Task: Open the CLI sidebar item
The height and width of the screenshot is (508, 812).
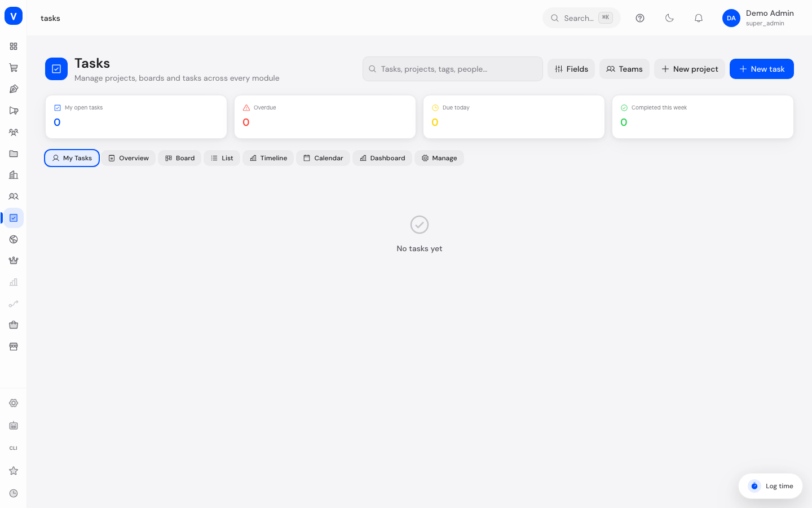Action: coord(14,448)
